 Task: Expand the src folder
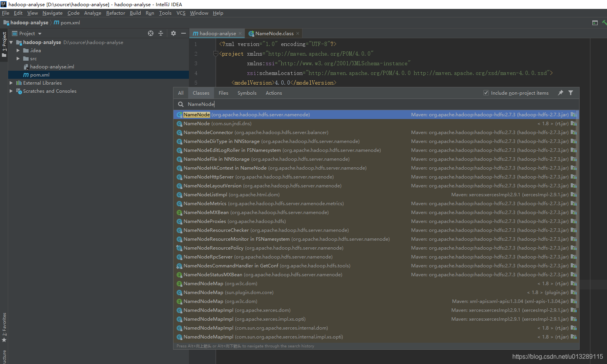point(18,59)
